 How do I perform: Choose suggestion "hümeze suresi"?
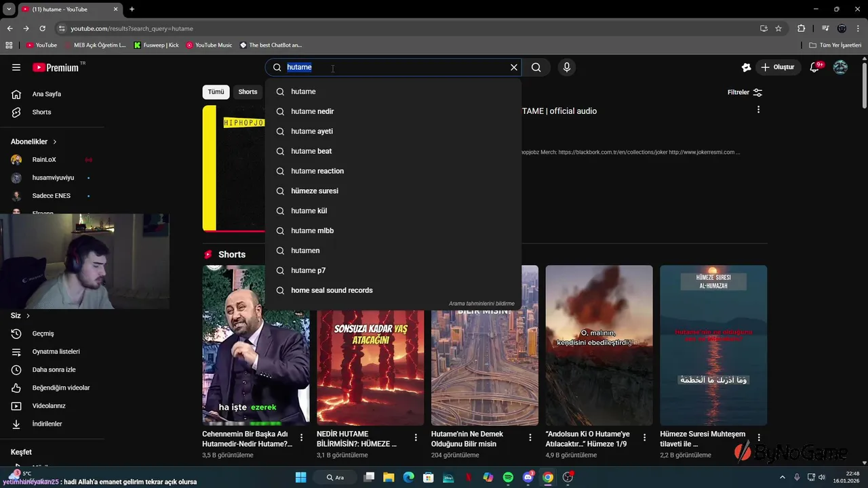click(x=393, y=191)
